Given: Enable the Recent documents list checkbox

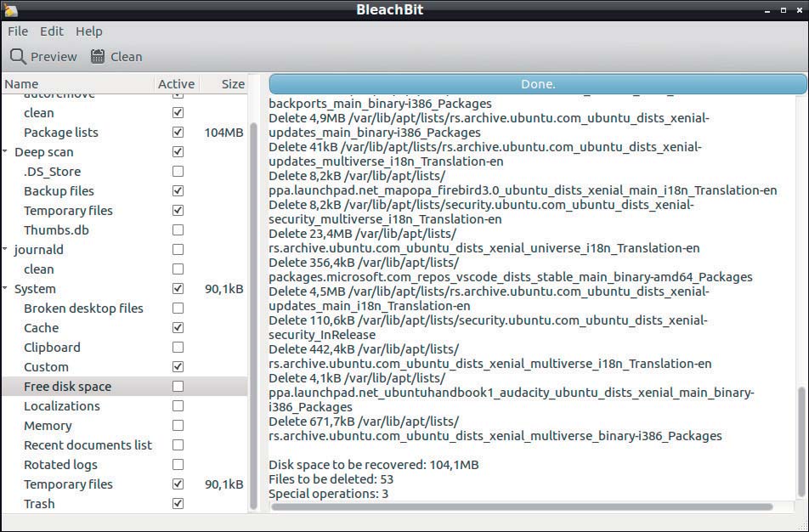Looking at the screenshot, I should [178, 444].
